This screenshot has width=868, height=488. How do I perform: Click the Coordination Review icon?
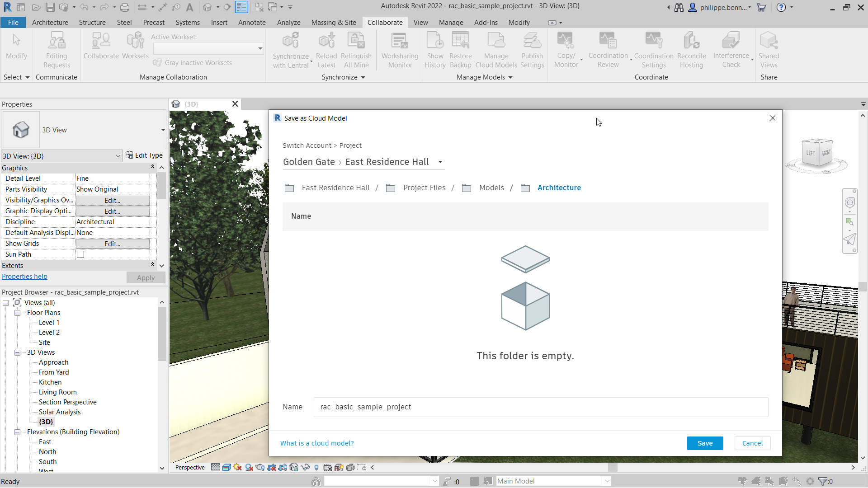point(608,41)
